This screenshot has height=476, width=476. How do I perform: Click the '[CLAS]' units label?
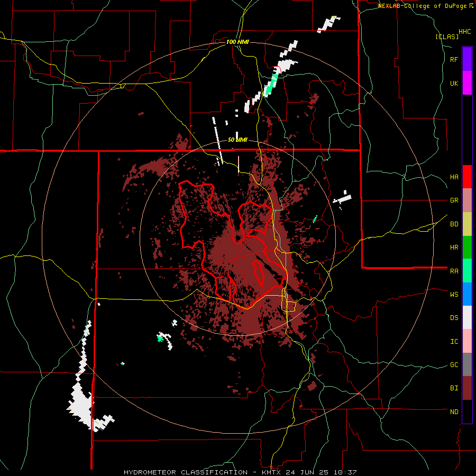447,36
